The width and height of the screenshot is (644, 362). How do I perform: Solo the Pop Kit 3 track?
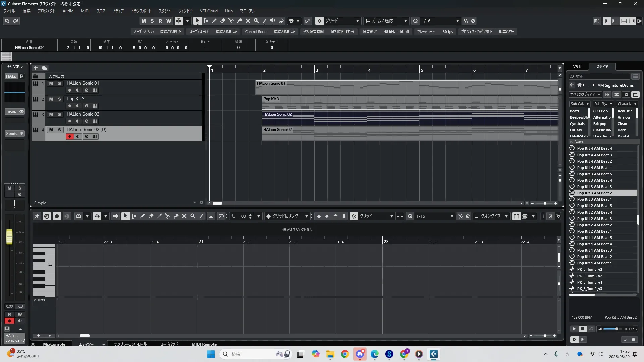pyautogui.click(x=59, y=99)
